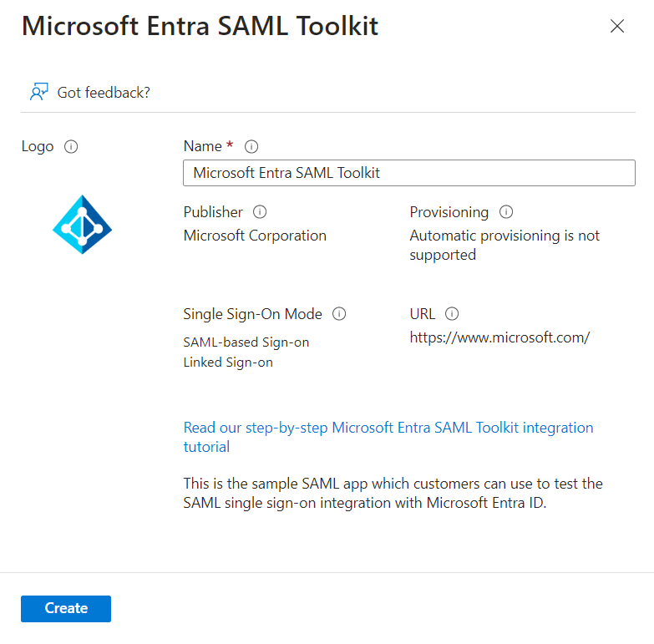Click the Publisher info icon
Screen dimensions: 654x644
coord(260,212)
